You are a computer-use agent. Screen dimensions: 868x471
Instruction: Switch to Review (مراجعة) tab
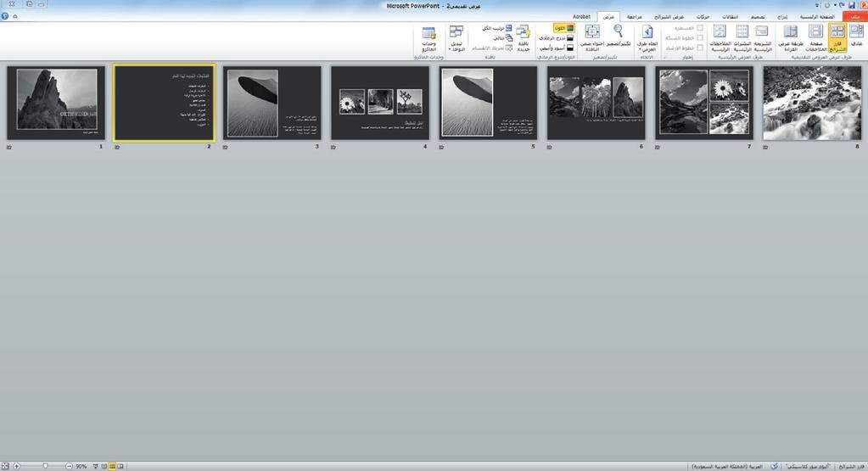pos(635,17)
